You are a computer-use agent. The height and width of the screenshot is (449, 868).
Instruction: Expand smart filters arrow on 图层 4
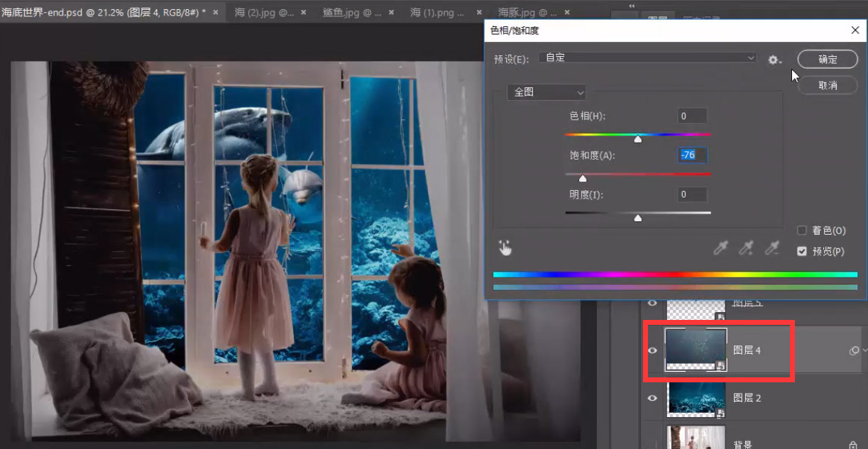pyautogui.click(x=864, y=350)
